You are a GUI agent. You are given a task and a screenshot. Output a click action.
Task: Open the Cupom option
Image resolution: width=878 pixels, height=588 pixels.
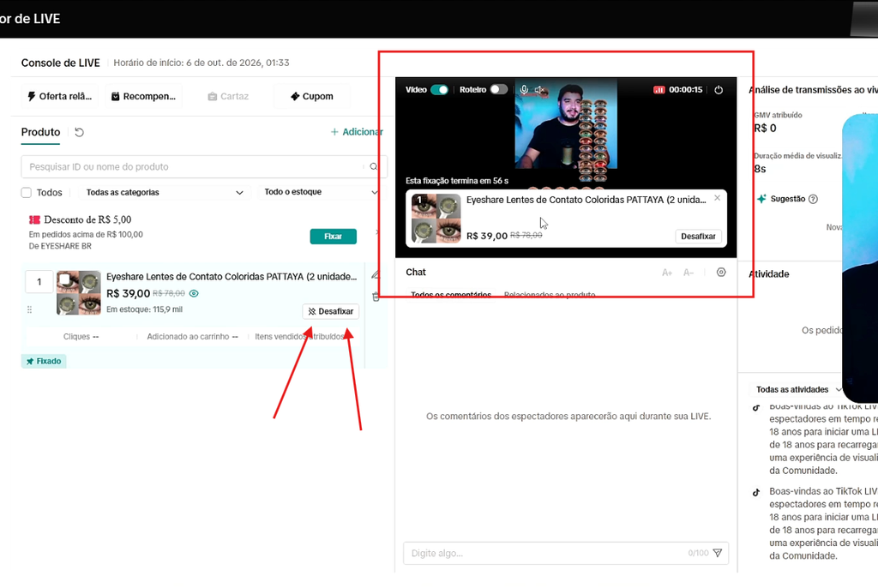(312, 96)
